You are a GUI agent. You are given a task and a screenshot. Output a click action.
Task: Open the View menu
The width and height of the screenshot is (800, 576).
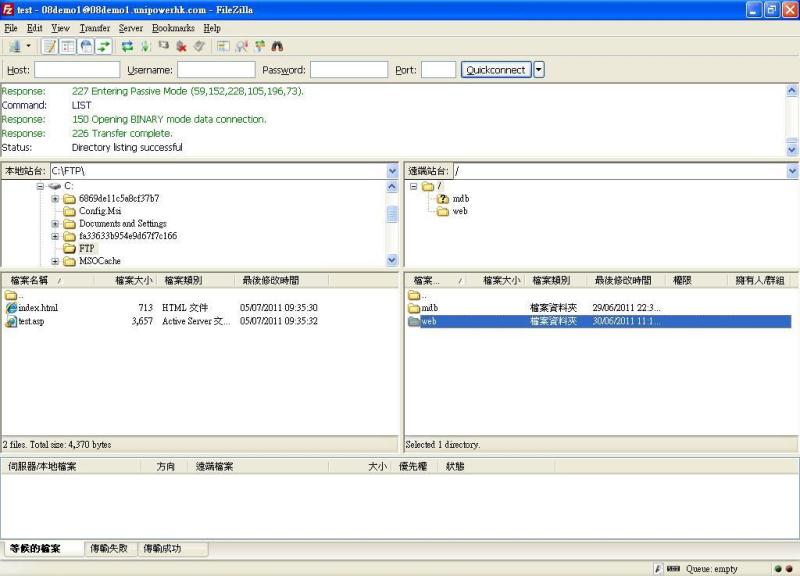[60, 28]
